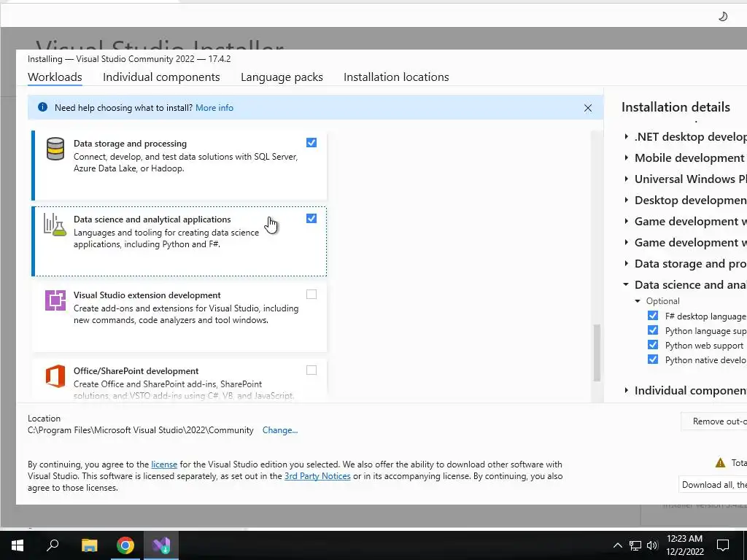The height and width of the screenshot is (560, 747).
Task: Uncheck F# desktop language support option
Action: click(653, 316)
